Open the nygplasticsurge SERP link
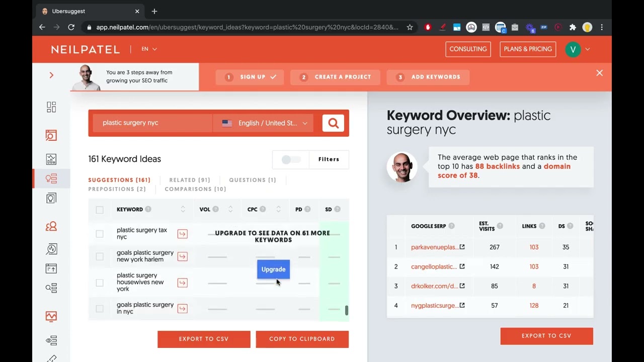The image size is (644, 362). [x=434, y=305]
